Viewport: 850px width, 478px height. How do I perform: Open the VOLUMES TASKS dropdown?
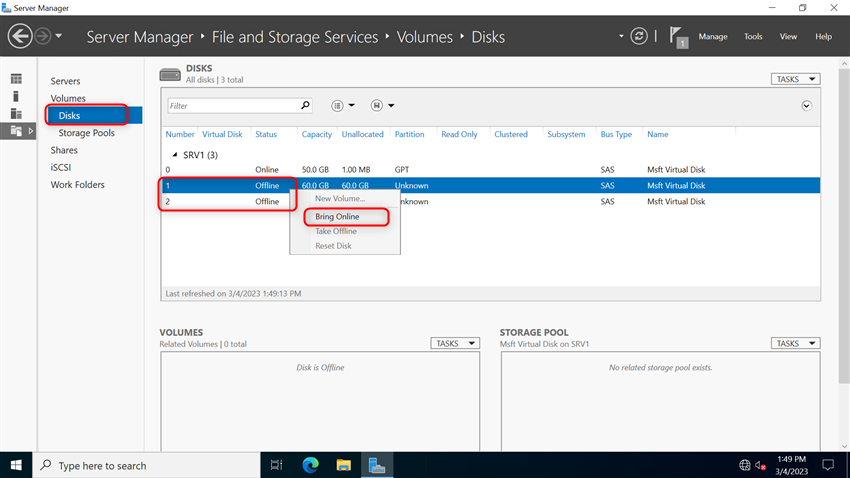(x=455, y=344)
